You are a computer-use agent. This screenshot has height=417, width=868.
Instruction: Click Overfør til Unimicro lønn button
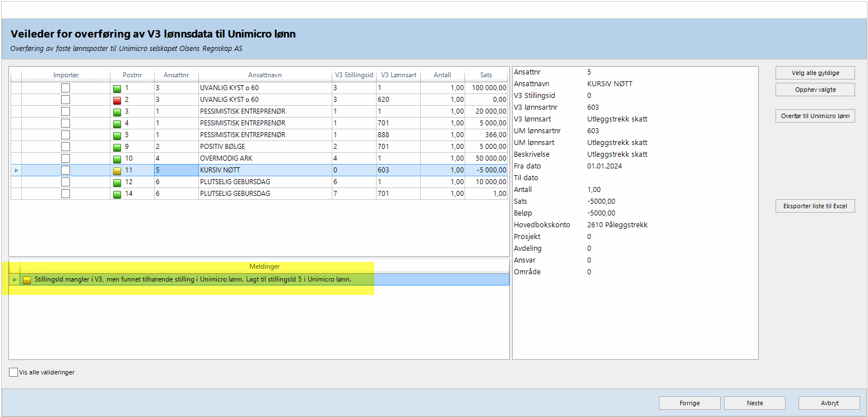tap(815, 116)
